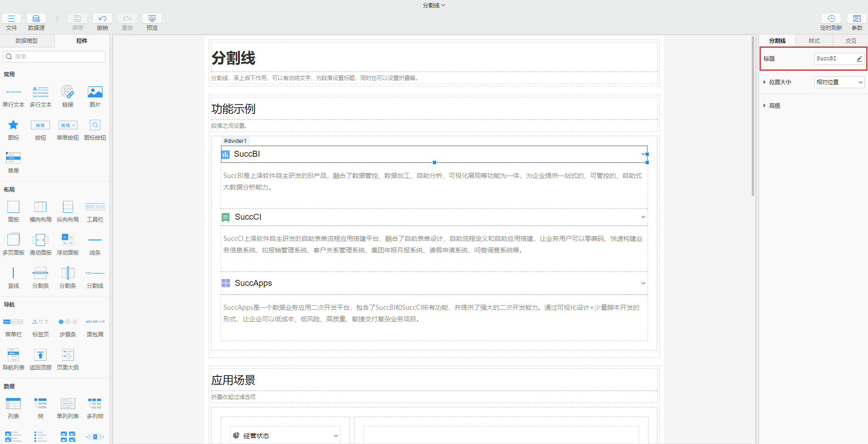This screenshot has width=868, height=444.
Task: Open the 相对位置 position dropdown
Action: (839, 82)
